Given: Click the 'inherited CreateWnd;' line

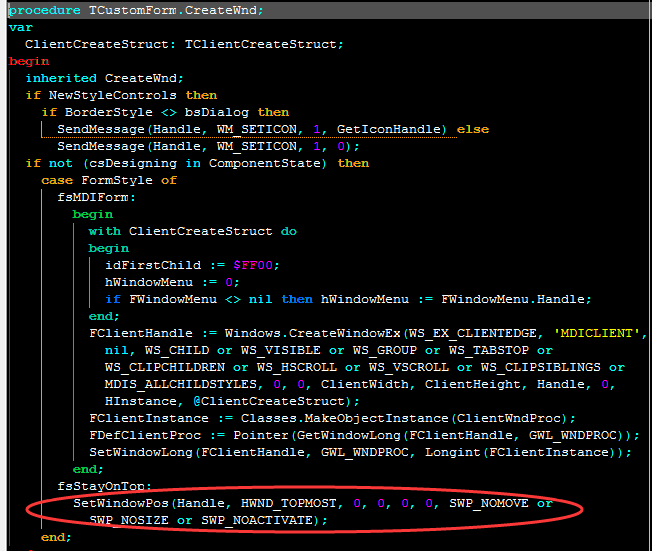Looking at the screenshot, I should (104, 78).
